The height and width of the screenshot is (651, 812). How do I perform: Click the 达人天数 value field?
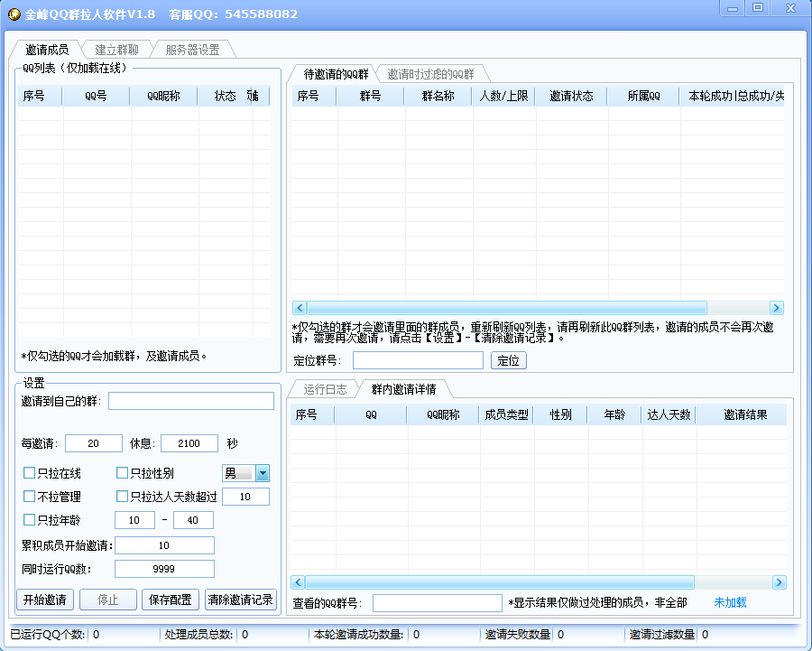tap(245, 497)
